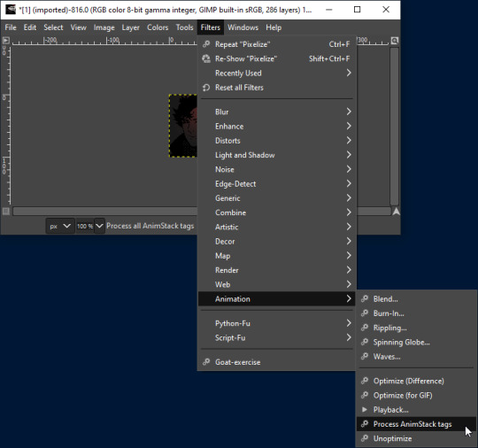Click the Repeat Pixelize plug-in icon

coord(206,44)
